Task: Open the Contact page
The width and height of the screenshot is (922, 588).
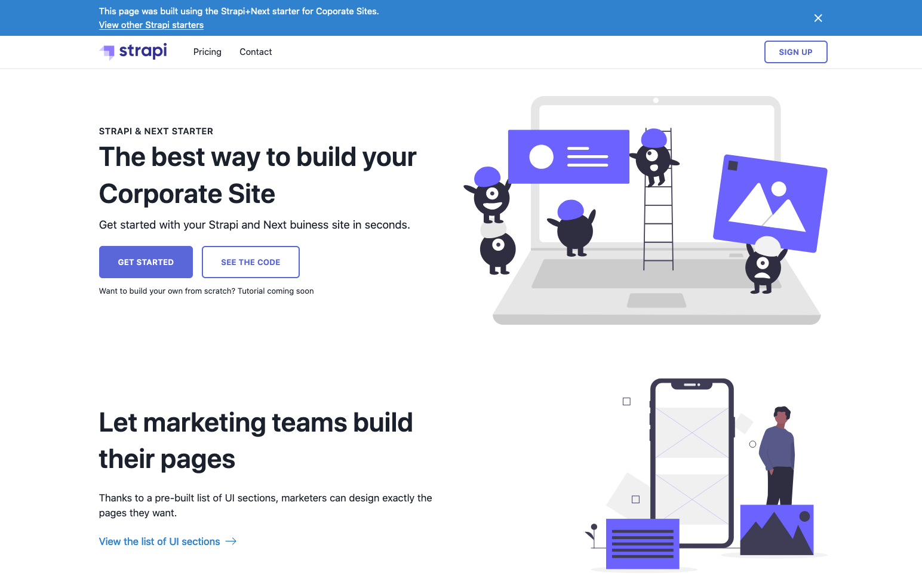Action: tap(256, 52)
